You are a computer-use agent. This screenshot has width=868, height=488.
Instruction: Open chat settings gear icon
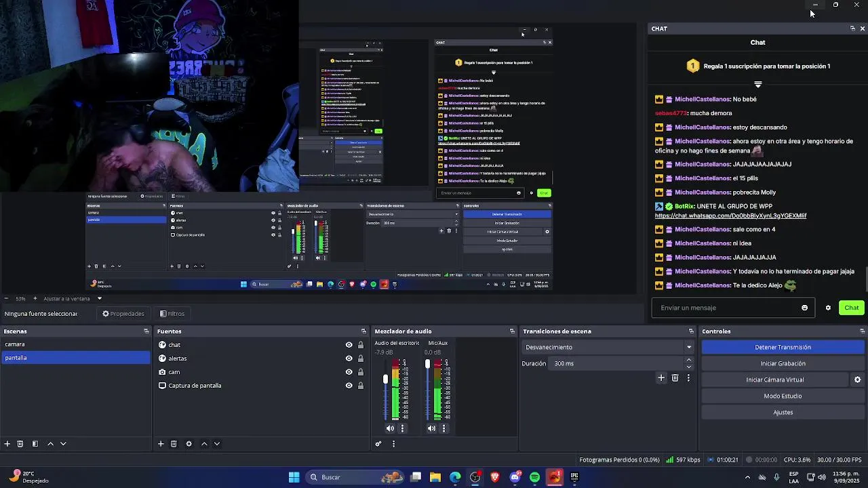(828, 308)
